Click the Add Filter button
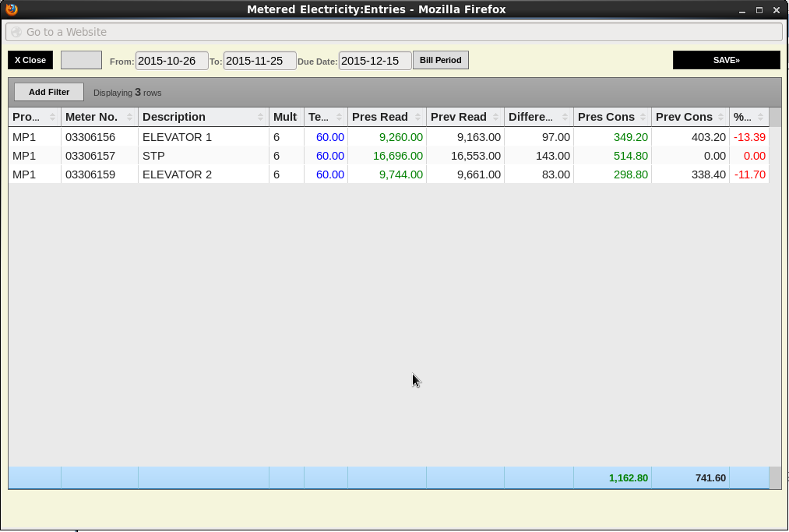The width and height of the screenshot is (789, 532). (49, 92)
